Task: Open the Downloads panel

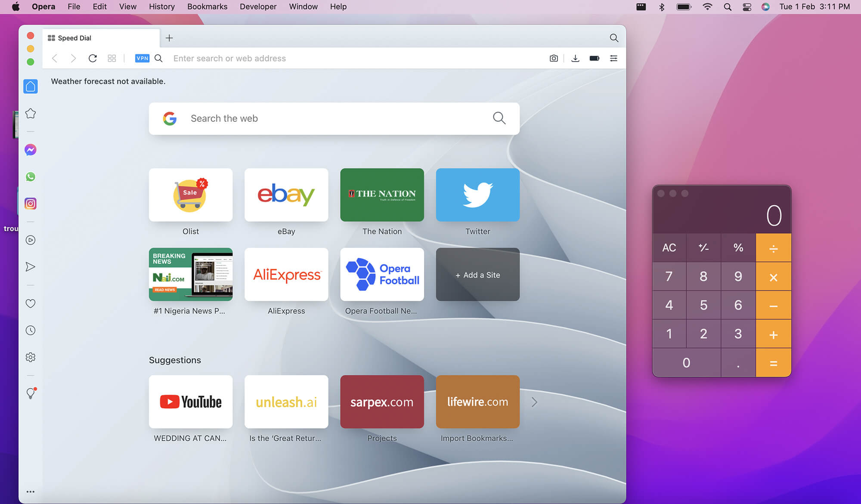Action: point(575,58)
